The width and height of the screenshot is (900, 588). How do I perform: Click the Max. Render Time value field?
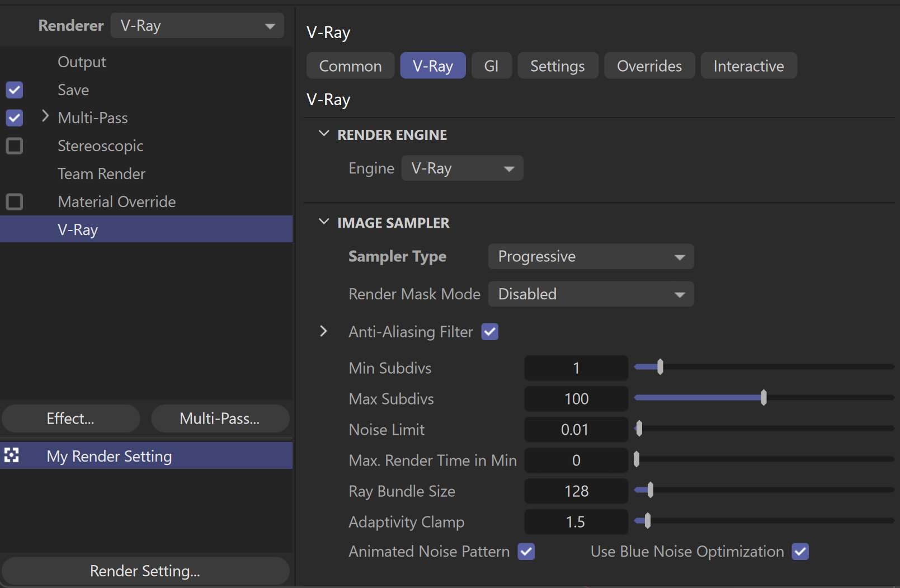click(576, 460)
